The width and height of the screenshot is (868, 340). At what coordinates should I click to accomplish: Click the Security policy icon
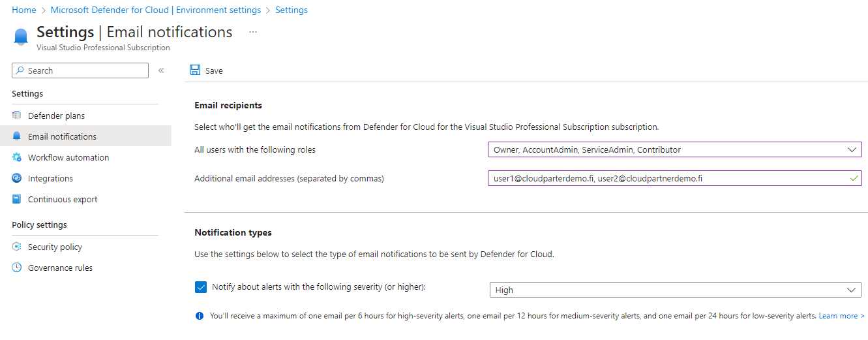coord(17,247)
